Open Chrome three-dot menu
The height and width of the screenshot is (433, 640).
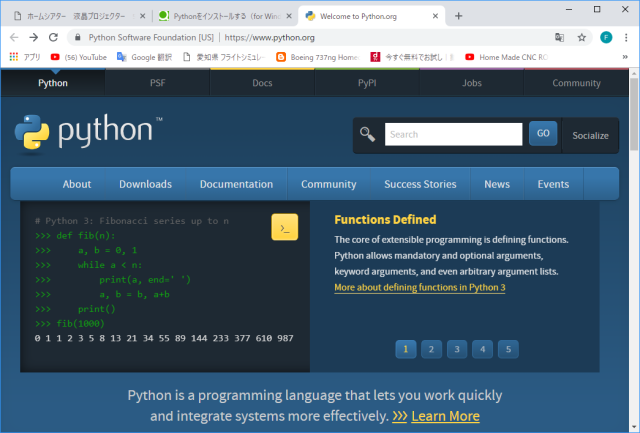point(626,38)
